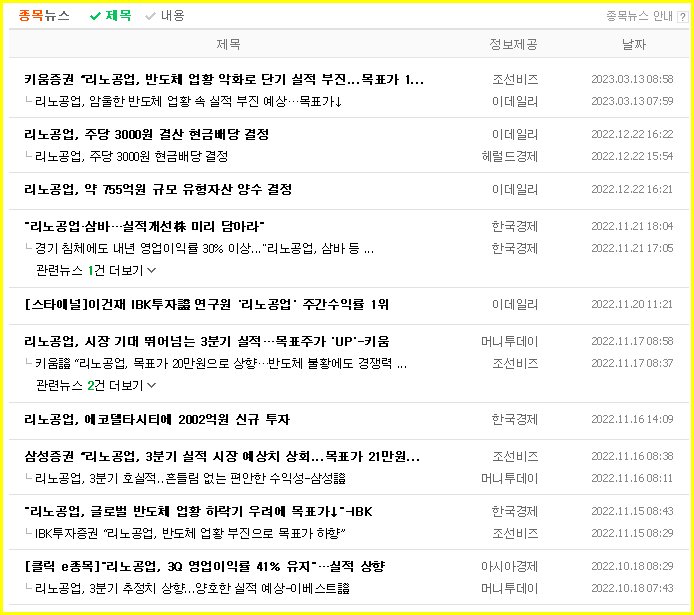Open the 키움증권 리노공업 반도체 업황 악화 article
The height and width of the screenshot is (615, 694).
point(224,80)
